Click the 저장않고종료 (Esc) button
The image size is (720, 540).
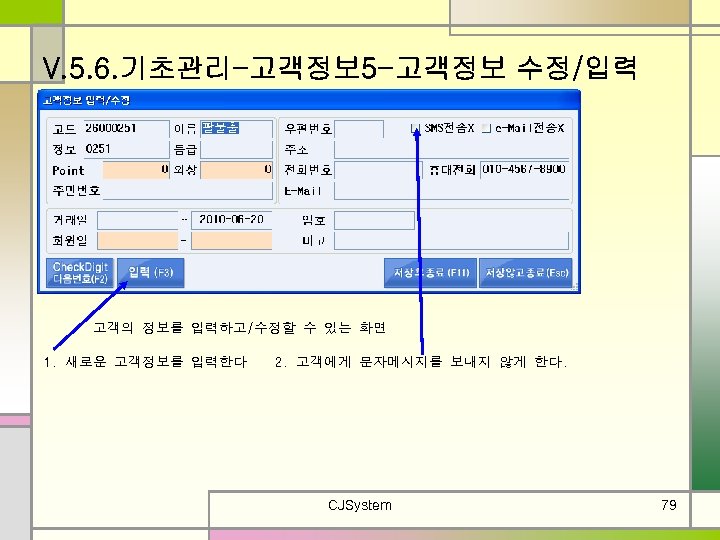526,273
